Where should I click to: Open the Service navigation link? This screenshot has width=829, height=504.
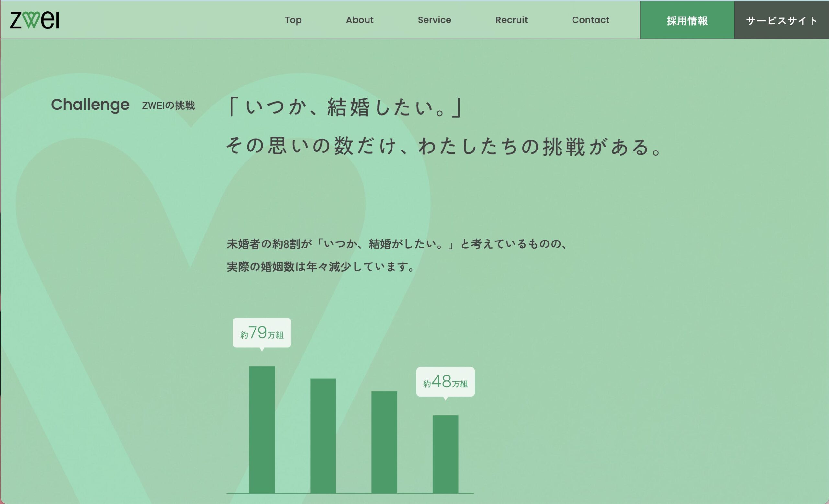click(434, 20)
